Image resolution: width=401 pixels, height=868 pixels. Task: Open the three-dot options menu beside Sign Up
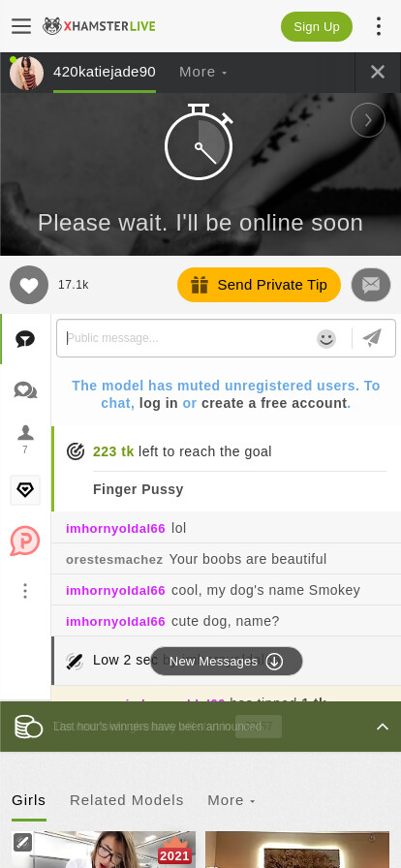click(x=379, y=26)
